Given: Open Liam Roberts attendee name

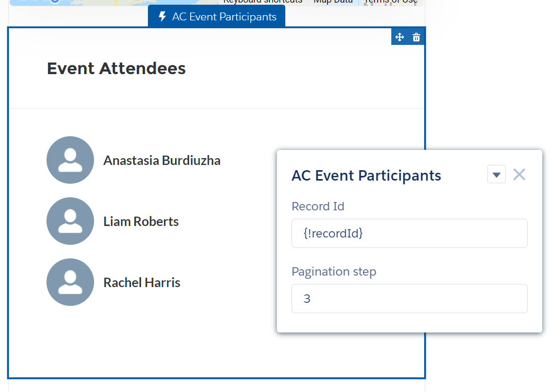Looking at the screenshot, I should (141, 221).
